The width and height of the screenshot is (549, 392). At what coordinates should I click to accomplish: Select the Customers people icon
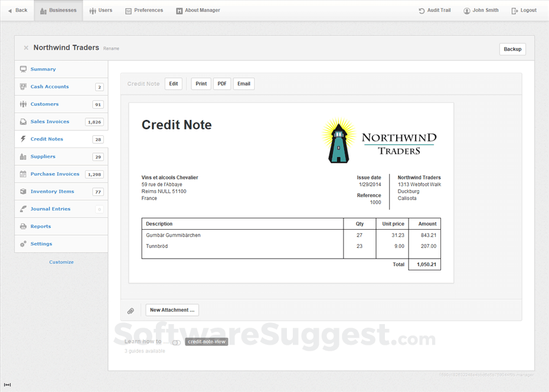point(23,104)
